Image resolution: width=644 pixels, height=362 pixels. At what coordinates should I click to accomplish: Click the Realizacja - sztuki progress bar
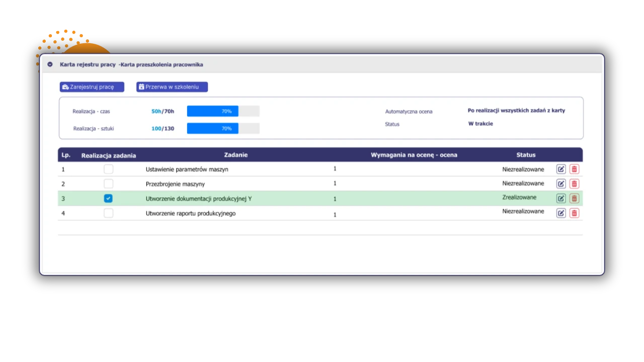click(223, 129)
